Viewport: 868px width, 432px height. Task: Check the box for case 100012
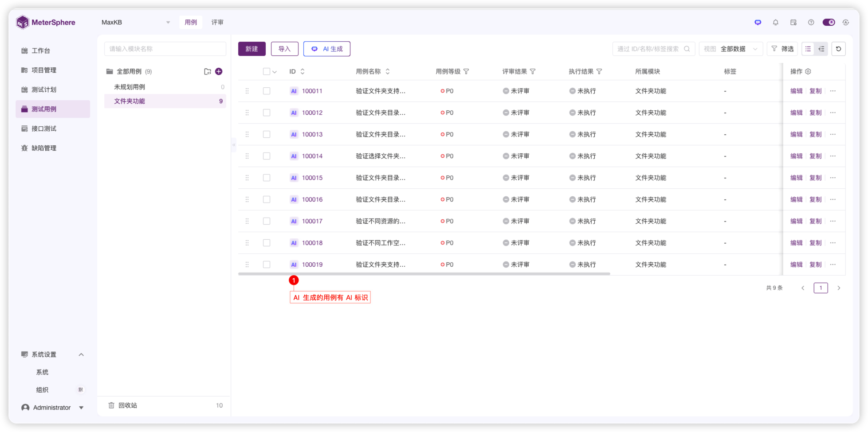(x=267, y=113)
